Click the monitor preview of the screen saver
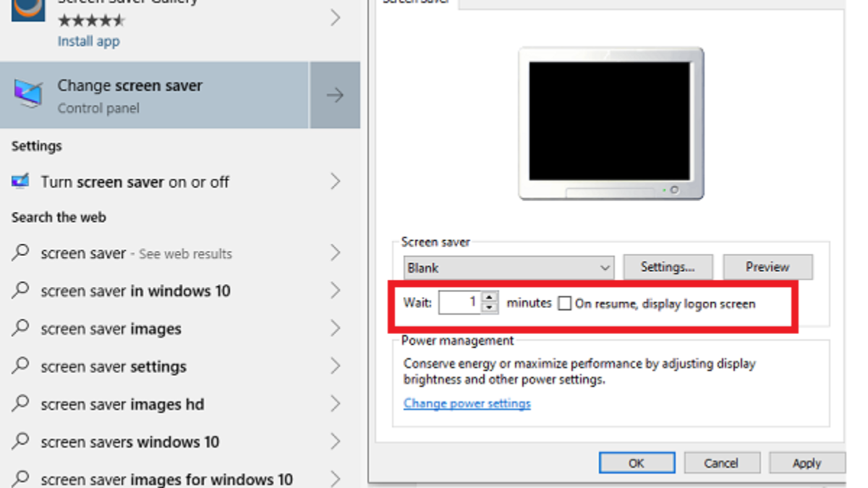 coord(611,123)
